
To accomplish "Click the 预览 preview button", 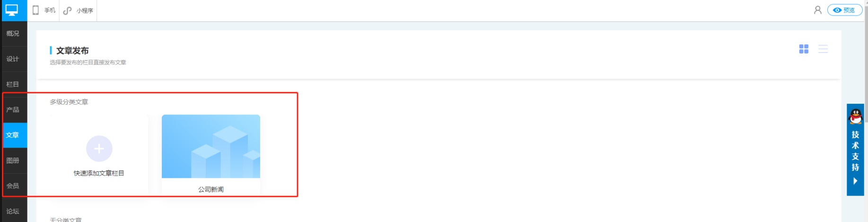I will tap(844, 10).
